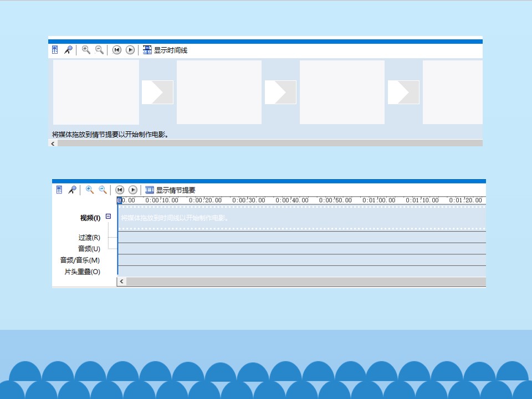The image size is (532, 399).
Task: Click zoom out magnifier in storyboard toolbar
Action: click(x=99, y=50)
